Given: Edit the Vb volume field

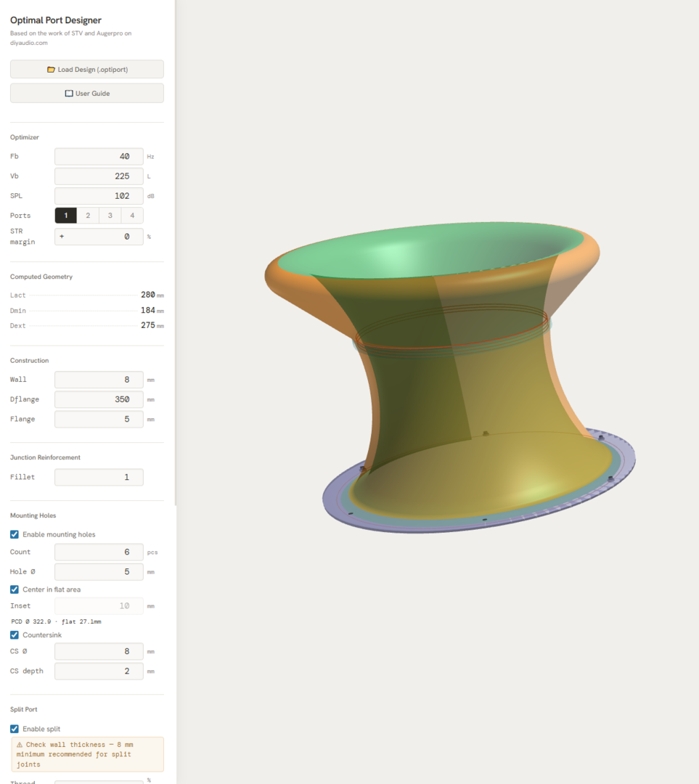Looking at the screenshot, I should tap(99, 176).
